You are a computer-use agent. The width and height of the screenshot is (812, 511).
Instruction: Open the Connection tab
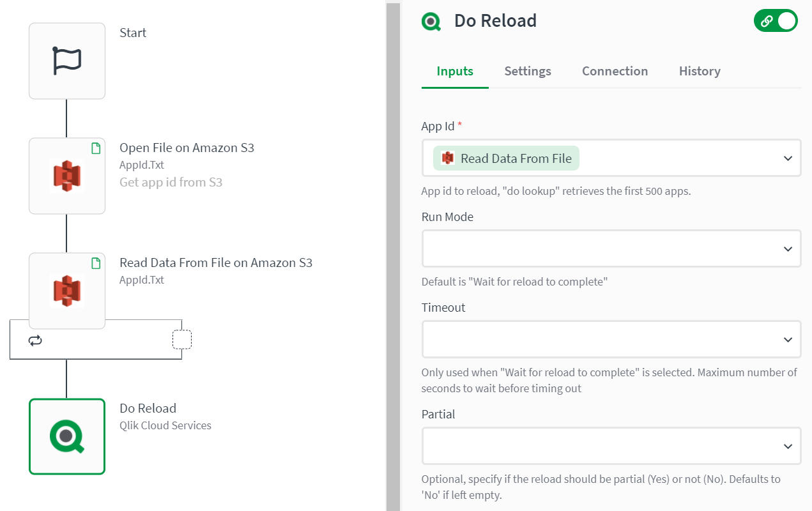615,71
